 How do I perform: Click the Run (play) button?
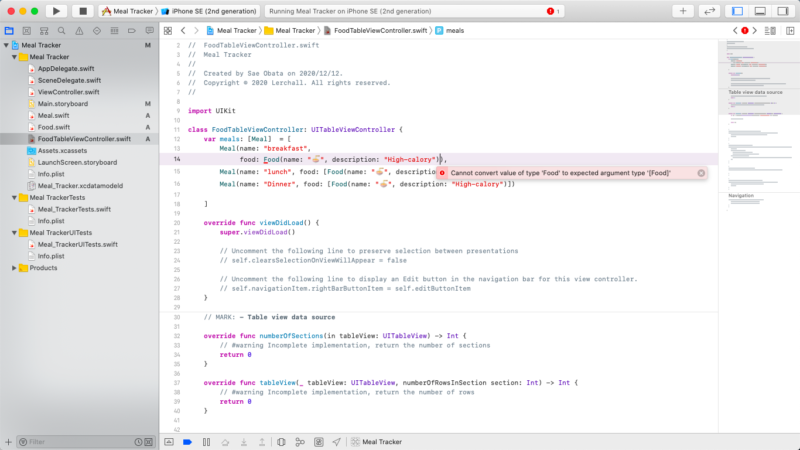coord(56,11)
